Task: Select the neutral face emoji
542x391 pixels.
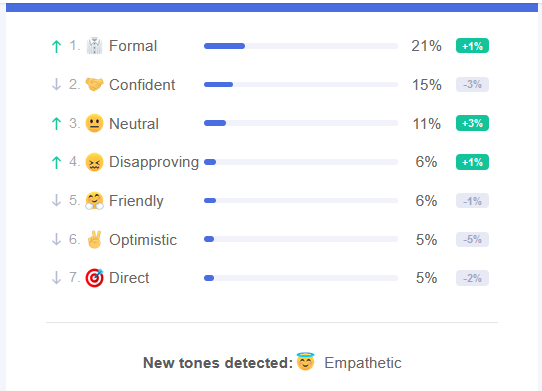Action: (x=94, y=123)
